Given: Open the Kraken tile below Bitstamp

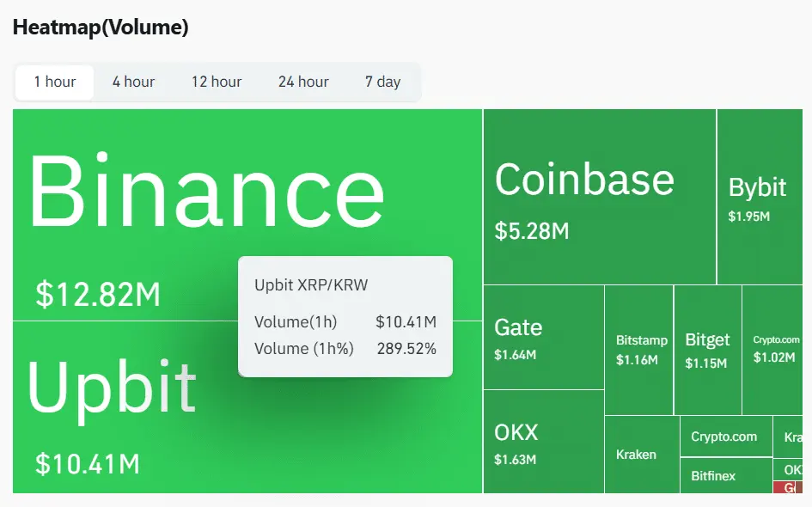Looking at the screenshot, I should (x=641, y=455).
